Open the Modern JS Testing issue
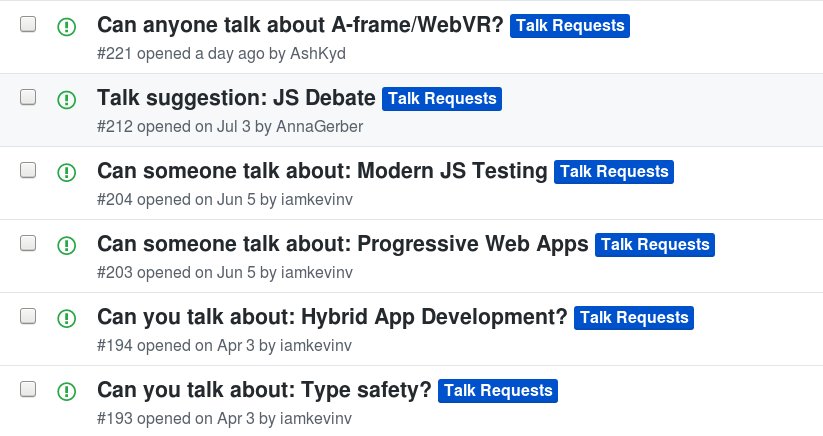 pos(322,171)
